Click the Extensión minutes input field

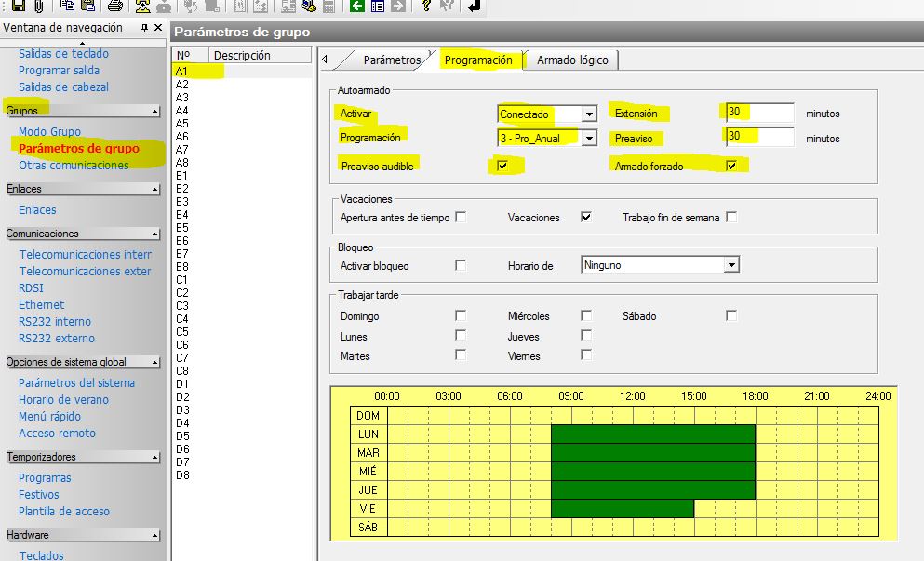point(759,112)
